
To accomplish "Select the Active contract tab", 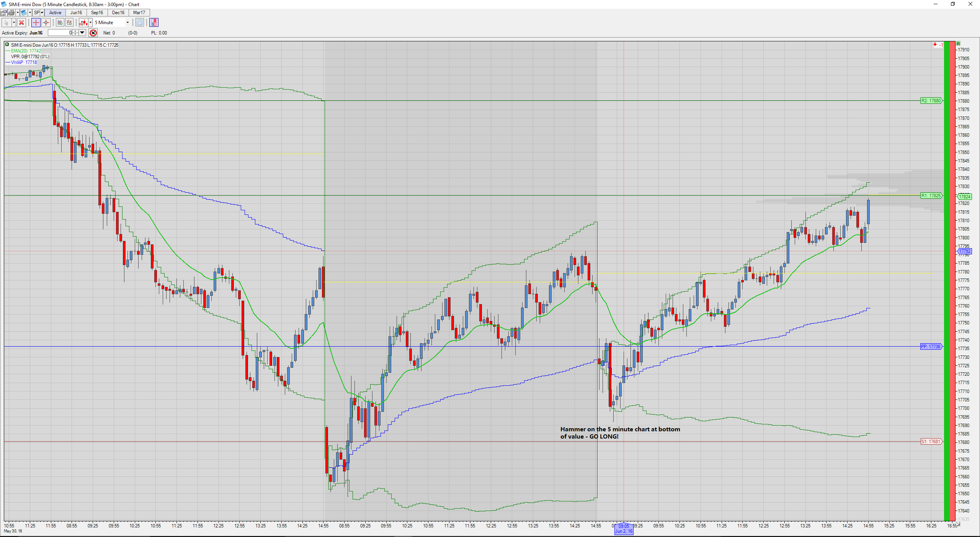I will click(55, 13).
